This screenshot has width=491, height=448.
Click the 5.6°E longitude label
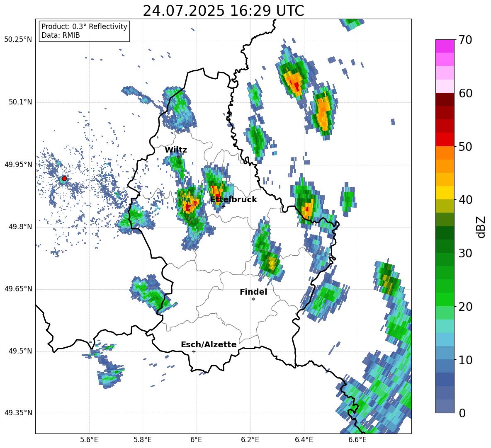[89, 440]
